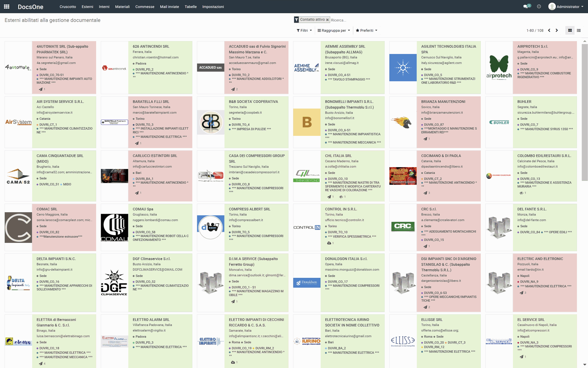Remove the Contatto attivo filter
The image size is (588, 368).
pyautogui.click(x=327, y=20)
